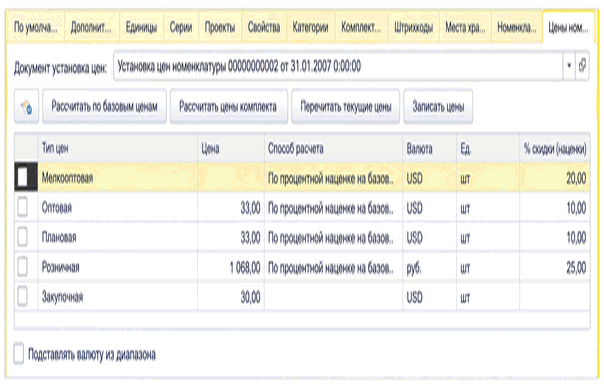Click the 33,00 price in Плановая row
Screen dimensions: 604x388
click(231, 237)
